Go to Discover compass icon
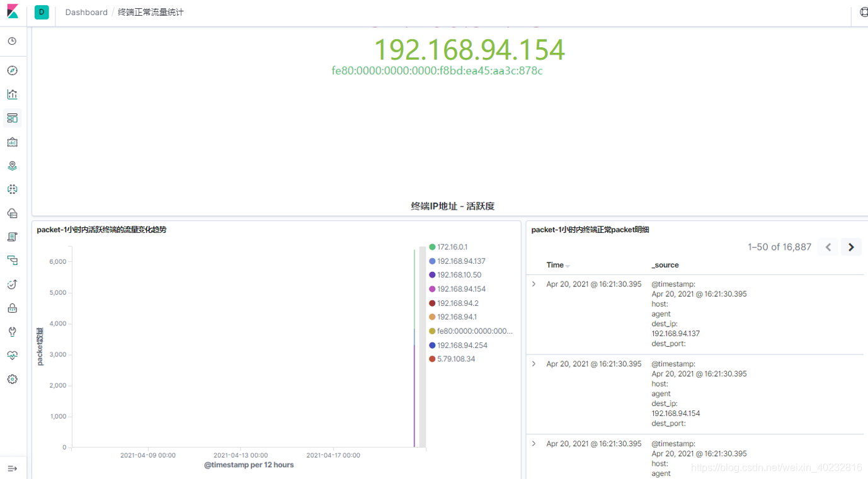868x479 pixels. pos(12,70)
